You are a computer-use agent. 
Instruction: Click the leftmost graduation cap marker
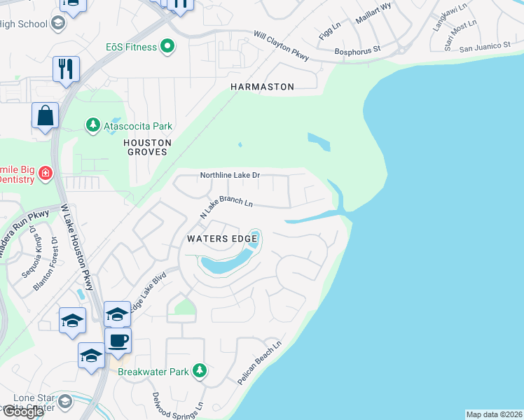point(73,322)
